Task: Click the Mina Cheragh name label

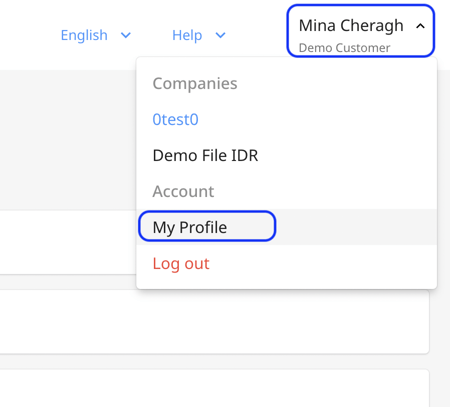Action: tap(351, 26)
